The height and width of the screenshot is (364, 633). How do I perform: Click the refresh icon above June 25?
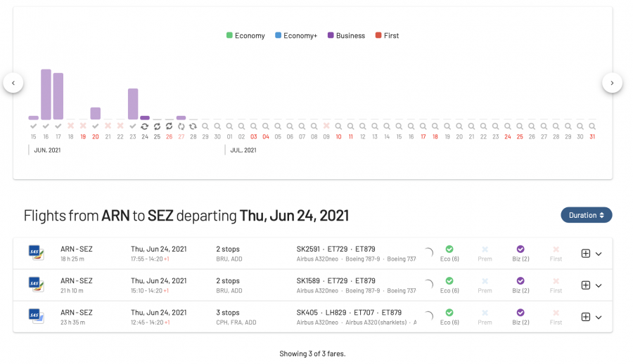pos(157,126)
